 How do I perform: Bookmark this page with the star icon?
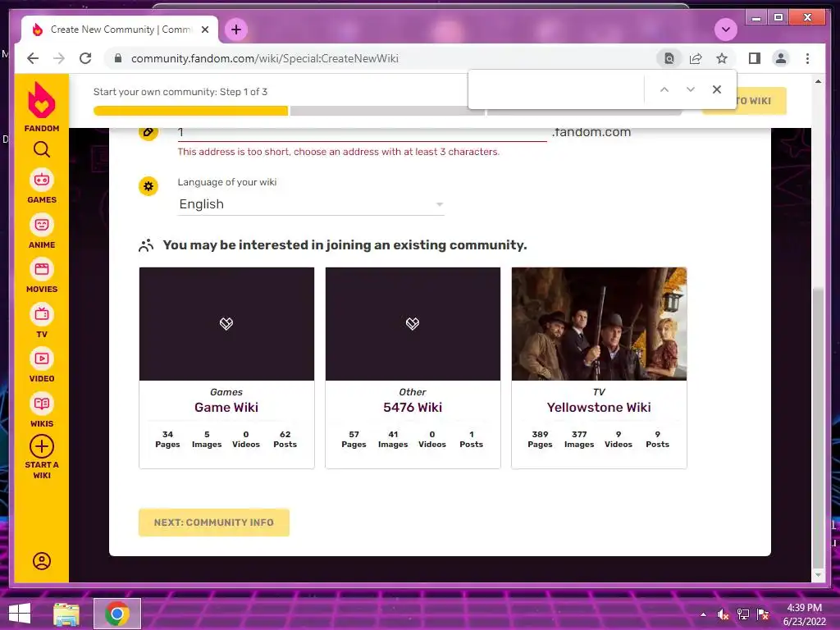point(722,58)
